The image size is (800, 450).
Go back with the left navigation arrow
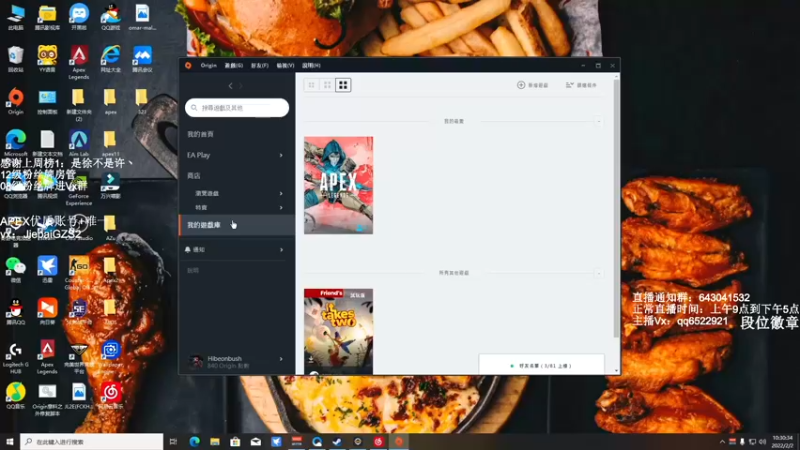click(x=231, y=86)
